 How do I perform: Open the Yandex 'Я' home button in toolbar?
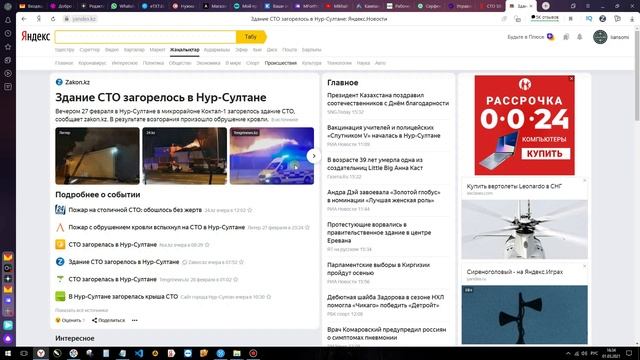39,19
